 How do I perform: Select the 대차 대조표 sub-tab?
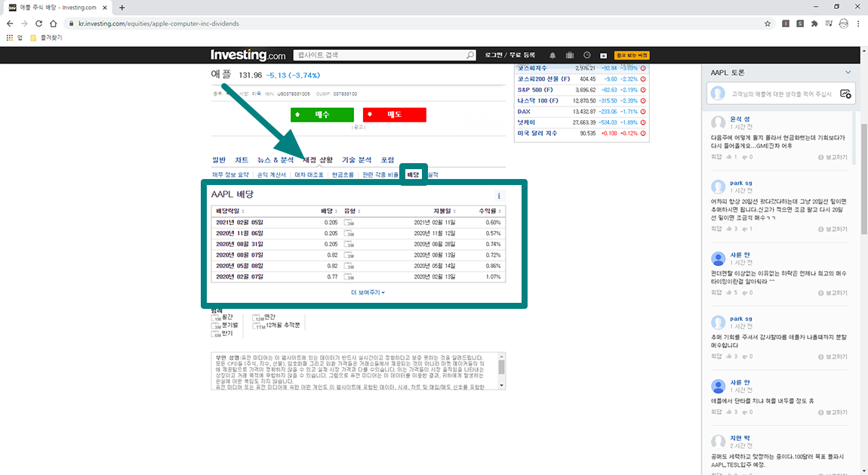[309, 175]
